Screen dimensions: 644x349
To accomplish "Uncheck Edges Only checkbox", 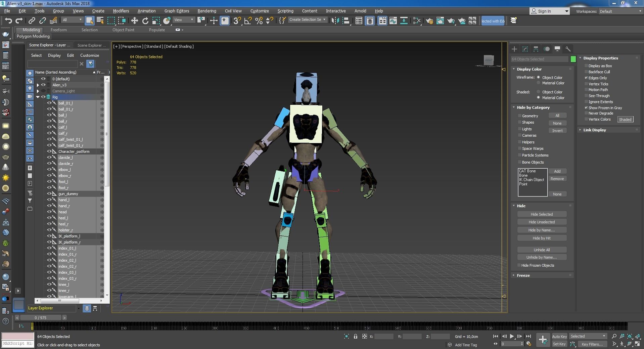I will point(586,78).
